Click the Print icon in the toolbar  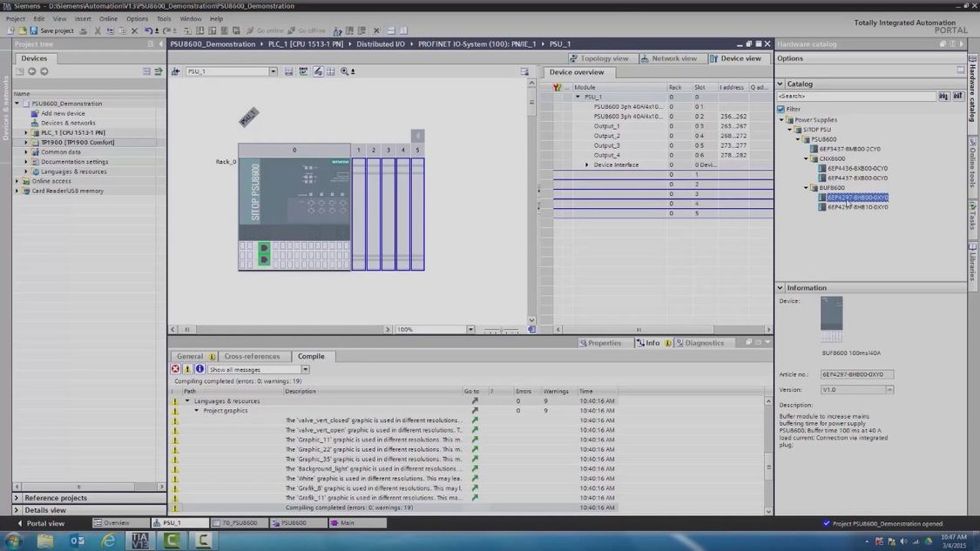tap(83, 30)
